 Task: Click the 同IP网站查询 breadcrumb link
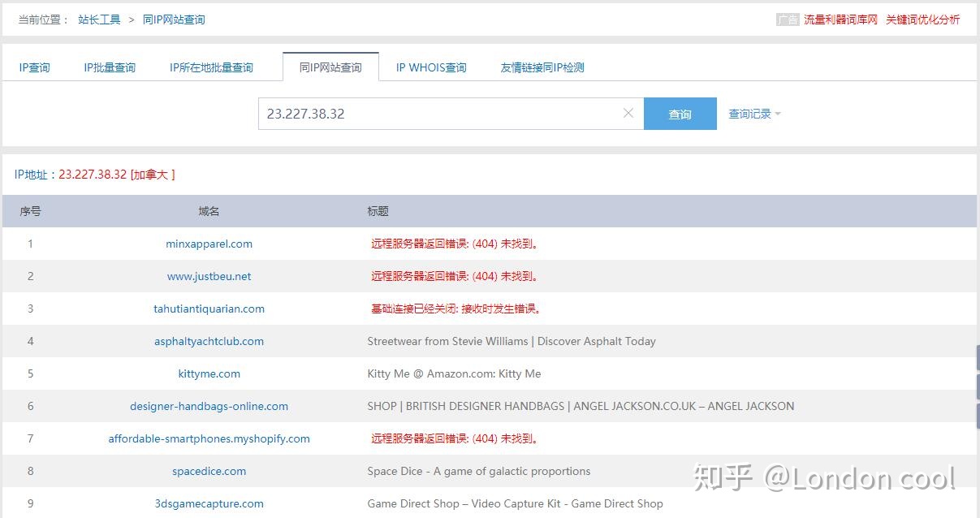(174, 19)
